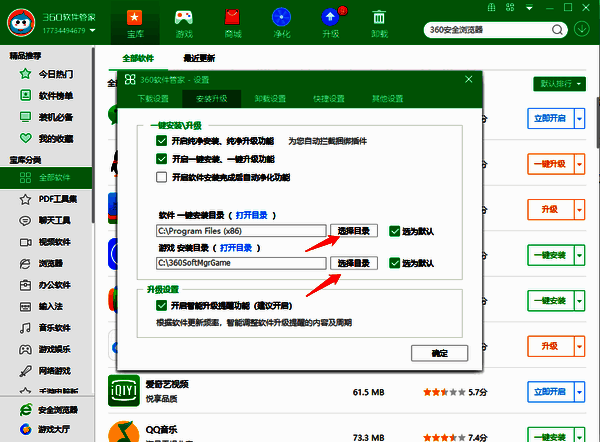Expand dropdown arrow beside QQ音乐 一键安装

(x=579, y=436)
